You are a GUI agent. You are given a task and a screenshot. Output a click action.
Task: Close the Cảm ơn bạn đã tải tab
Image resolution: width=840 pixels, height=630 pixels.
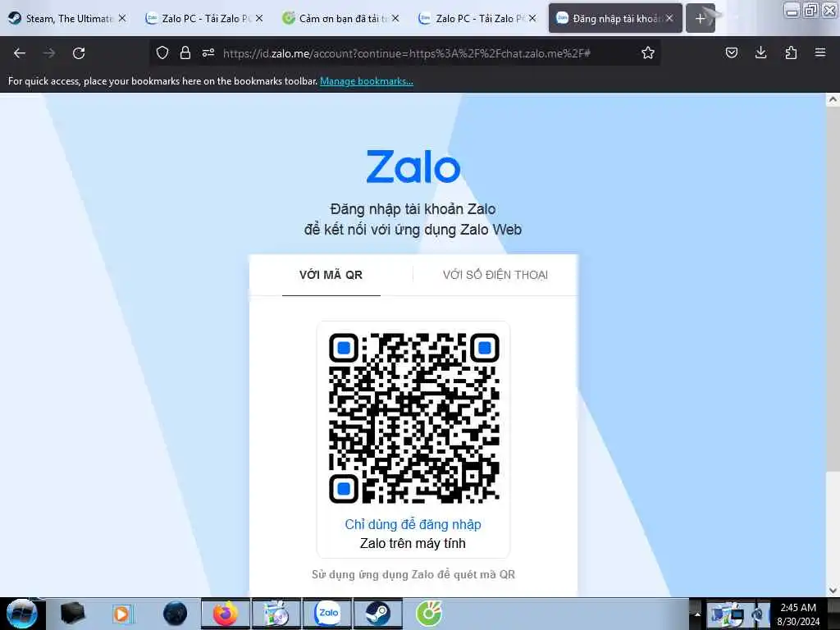tap(395, 18)
